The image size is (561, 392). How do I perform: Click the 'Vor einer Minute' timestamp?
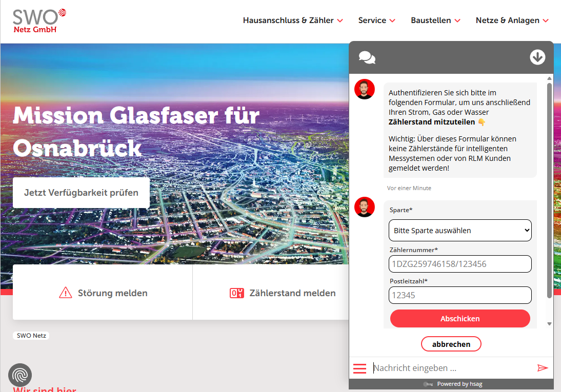pyautogui.click(x=409, y=188)
